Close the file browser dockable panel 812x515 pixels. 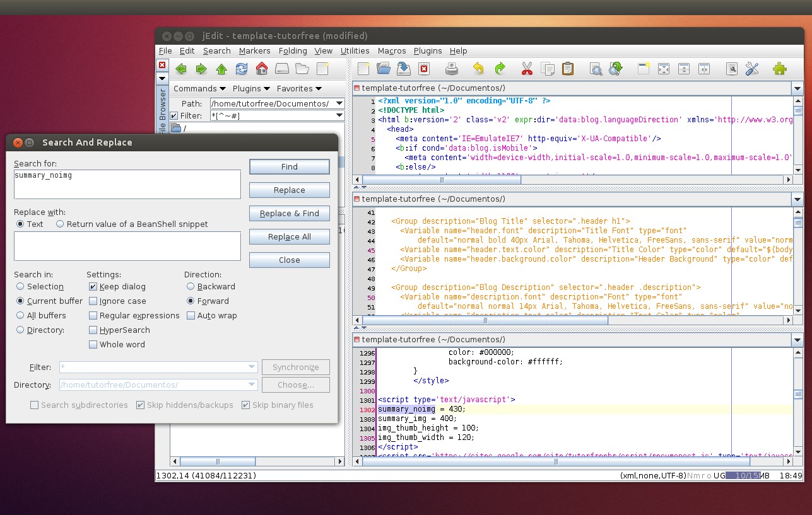coord(162,65)
